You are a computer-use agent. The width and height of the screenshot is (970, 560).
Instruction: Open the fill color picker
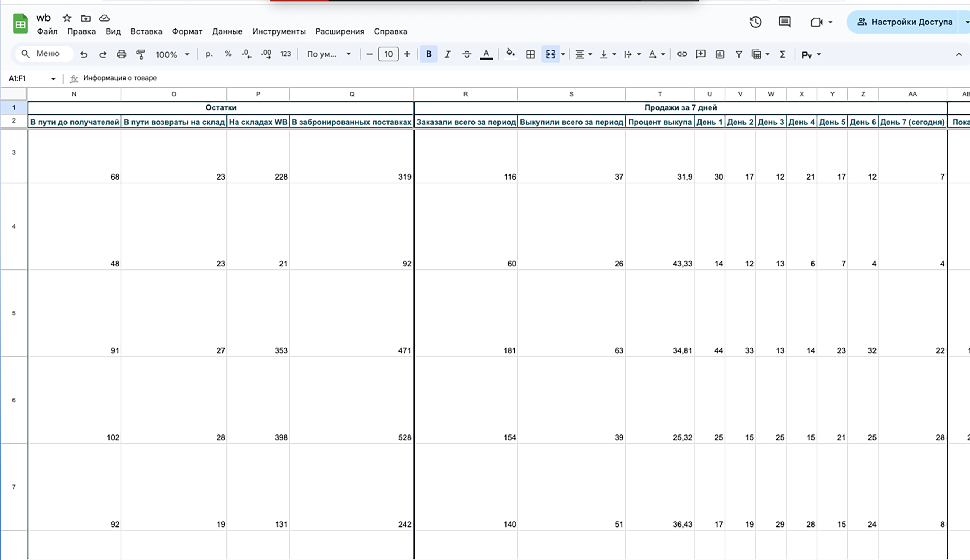point(510,54)
